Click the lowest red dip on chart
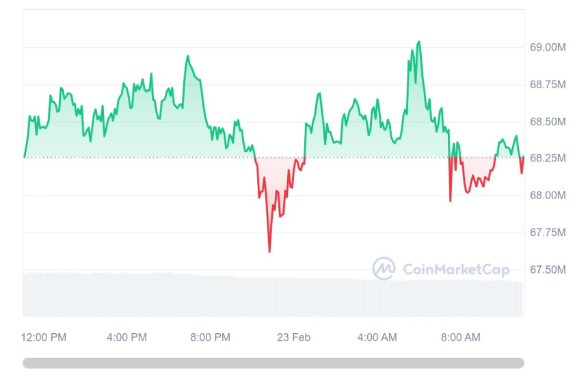The height and width of the screenshot is (392, 588). (269, 250)
